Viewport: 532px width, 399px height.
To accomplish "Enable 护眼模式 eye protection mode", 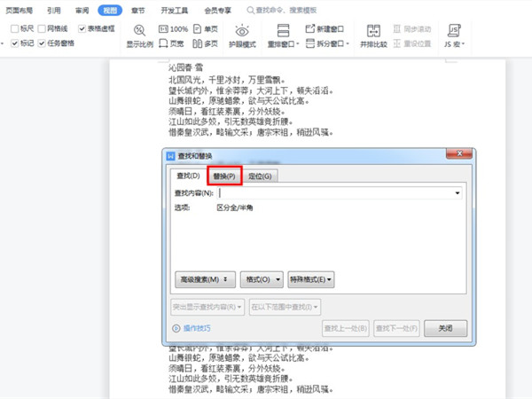I will coord(242,35).
